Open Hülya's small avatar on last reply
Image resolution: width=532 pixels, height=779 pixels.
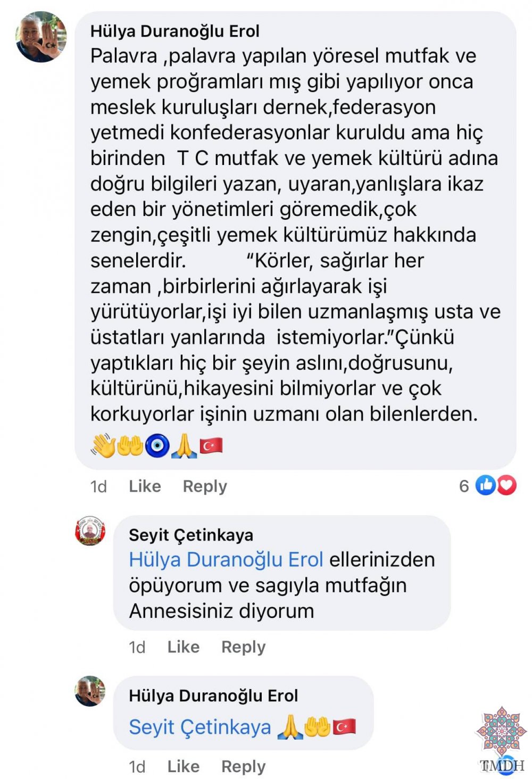[x=90, y=691]
